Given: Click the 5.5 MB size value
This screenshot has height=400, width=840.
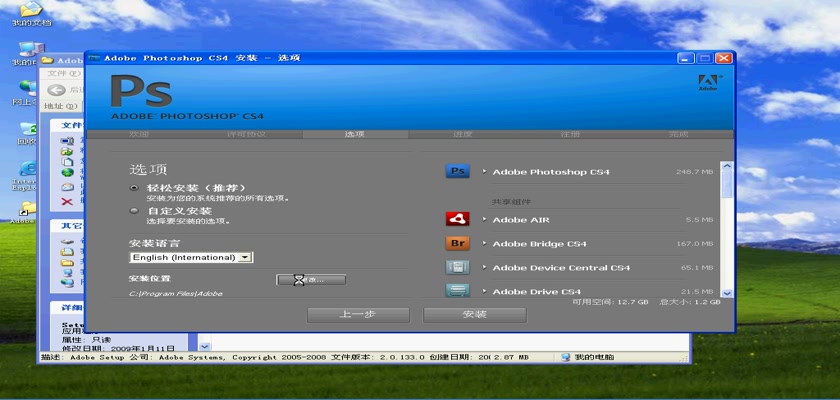Looking at the screenshot, I should click(x=699, y=220).
